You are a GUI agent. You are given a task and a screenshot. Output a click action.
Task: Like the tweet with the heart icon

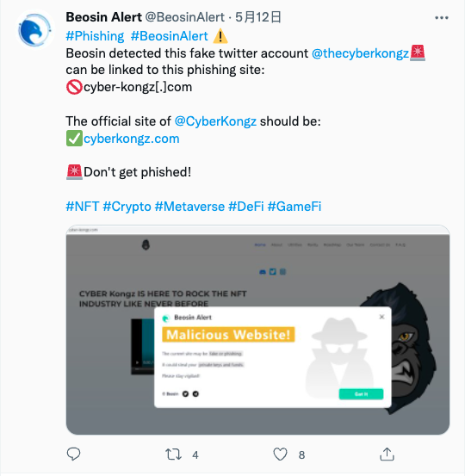[x=280, y=454]
